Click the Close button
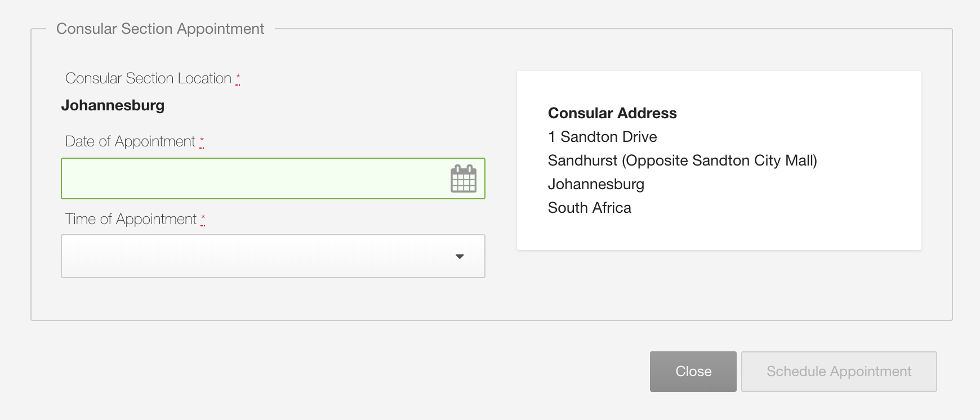 (x=693, y=372)
